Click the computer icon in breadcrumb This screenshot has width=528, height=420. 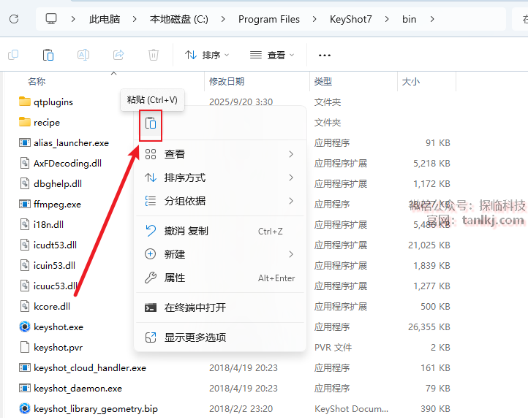[51, 19]
